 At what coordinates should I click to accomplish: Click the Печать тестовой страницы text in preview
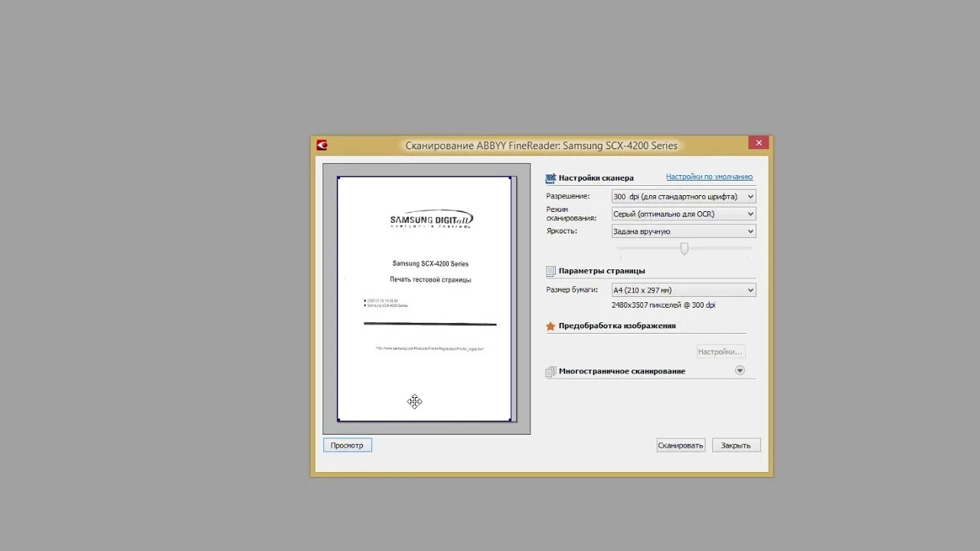pyautogui.click(x=430, y=280)
